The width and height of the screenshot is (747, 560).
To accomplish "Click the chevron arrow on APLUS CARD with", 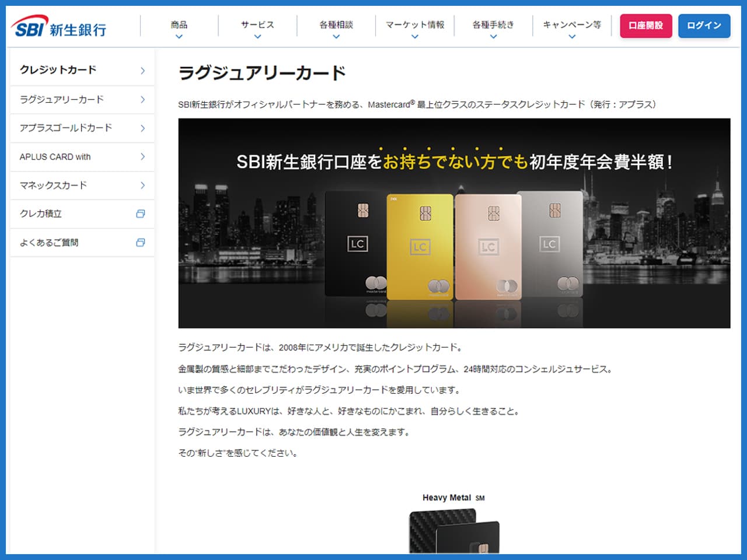I will [142, 157].
